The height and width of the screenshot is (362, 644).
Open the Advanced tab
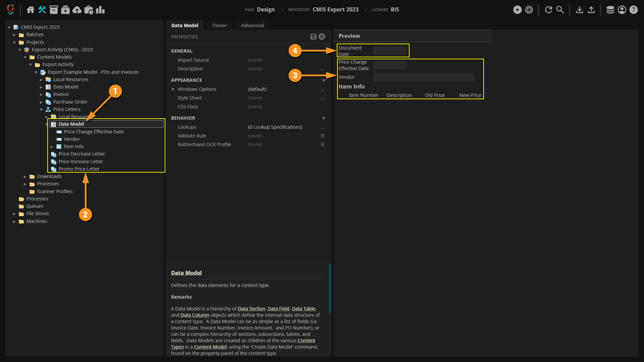click(252, 25)
